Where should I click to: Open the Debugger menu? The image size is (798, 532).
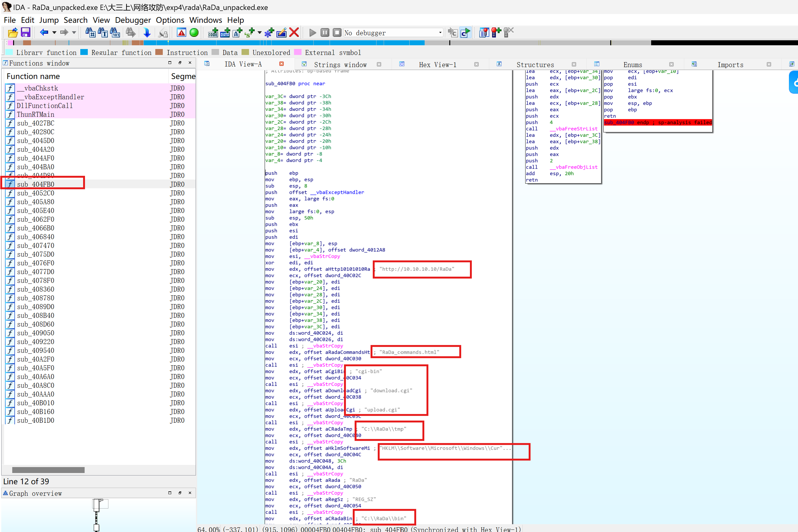[x=132, y=20]
